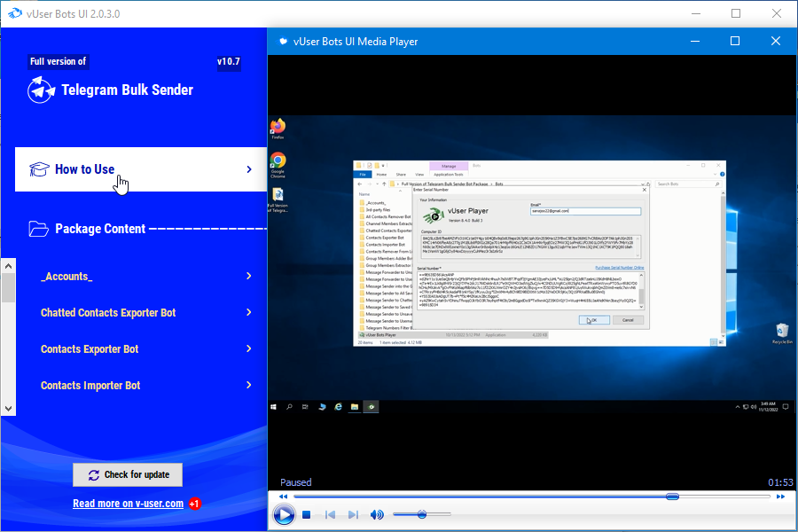This screenshot has width=798, height=532.
Task: Click the Package Content folder icon
Action: tap(39, 229)
